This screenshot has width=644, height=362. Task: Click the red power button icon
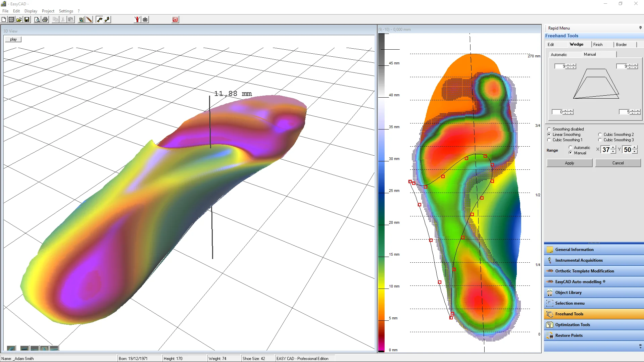click(175, 19)
